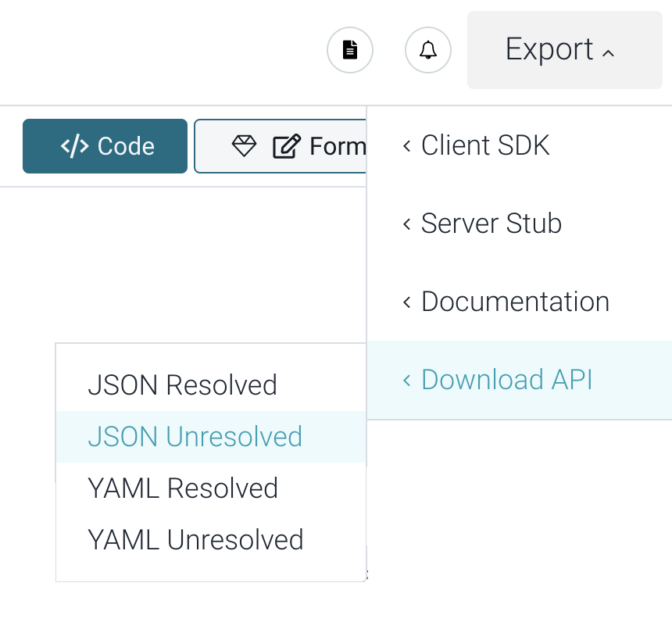Viewport: 672px width, 633px height.
Task: Click the edit pencil icon near Form
Action: click(x=288, y=145)
